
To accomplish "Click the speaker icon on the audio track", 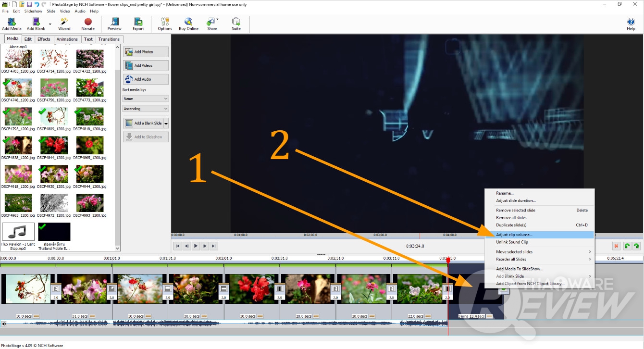I will (4, 324).
